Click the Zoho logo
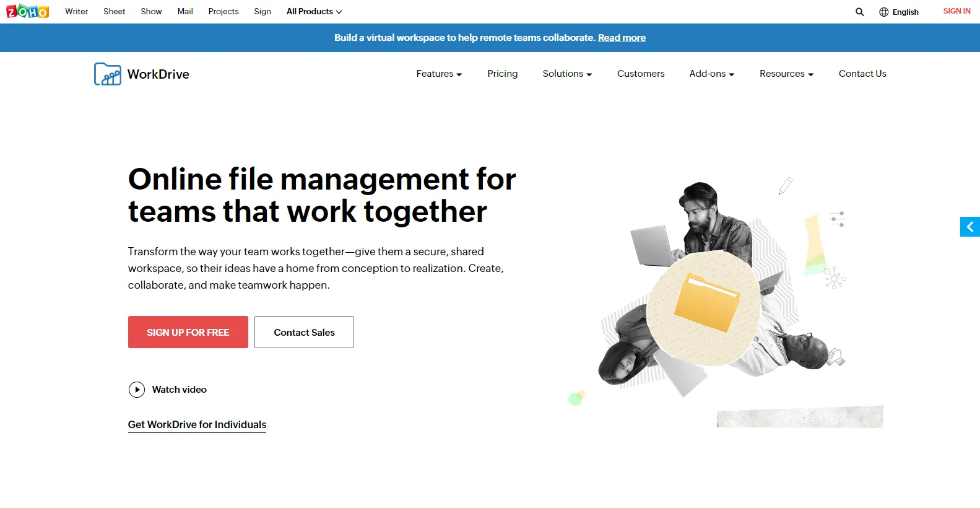The image size is (980, 508). click(x=27, y=11)
